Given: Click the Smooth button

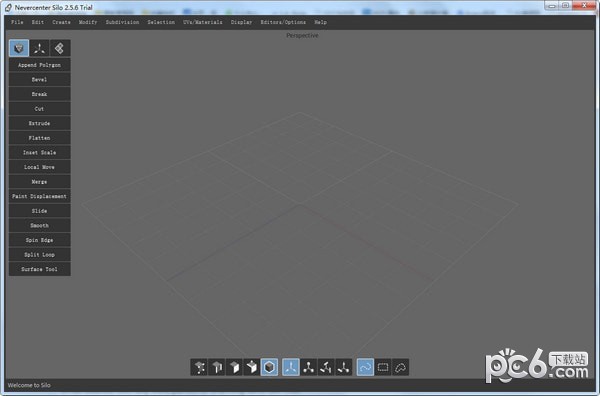Looking at the screenshot, I should tap(39, 225).
